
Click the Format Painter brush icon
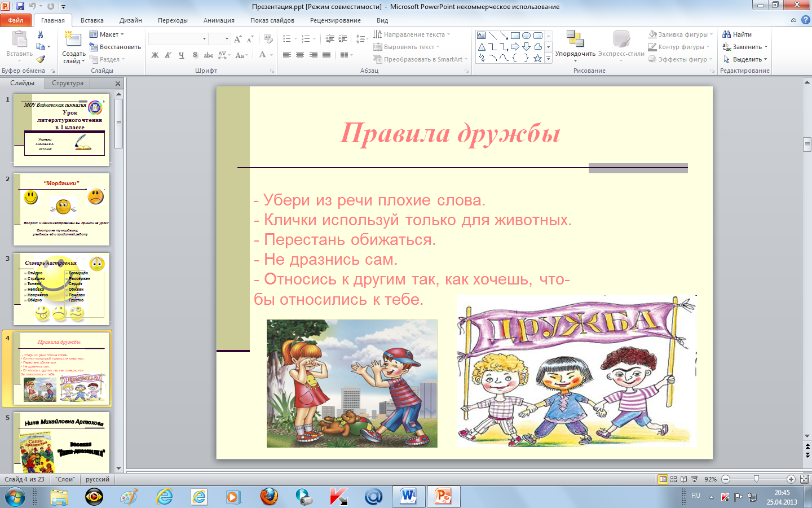point(41,59)
